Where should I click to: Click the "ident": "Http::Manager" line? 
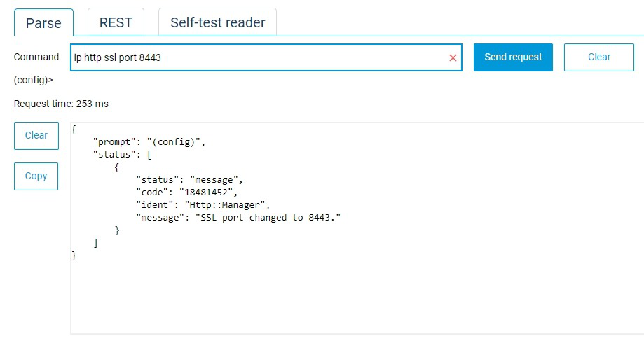[203, 204]
